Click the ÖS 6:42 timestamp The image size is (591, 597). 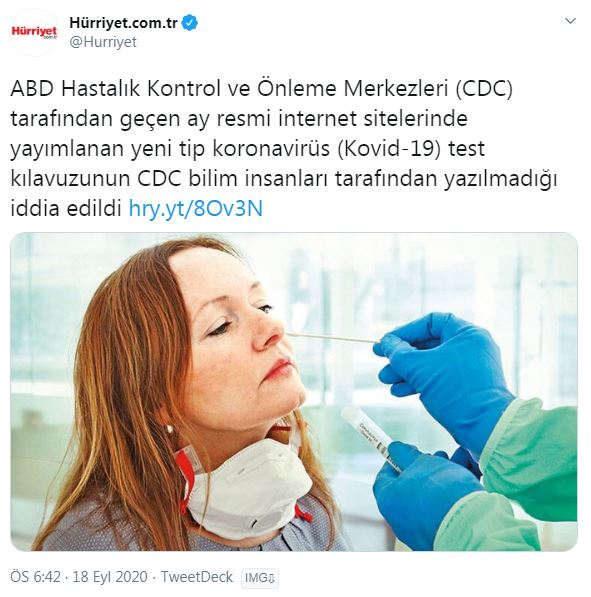(x=35, y=577)
